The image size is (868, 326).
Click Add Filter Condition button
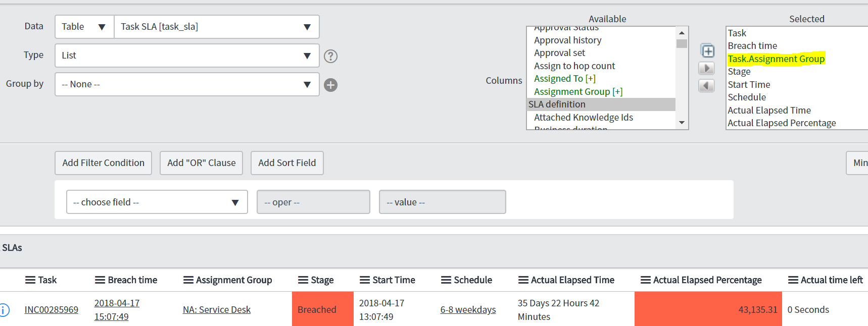pos(104,163)
